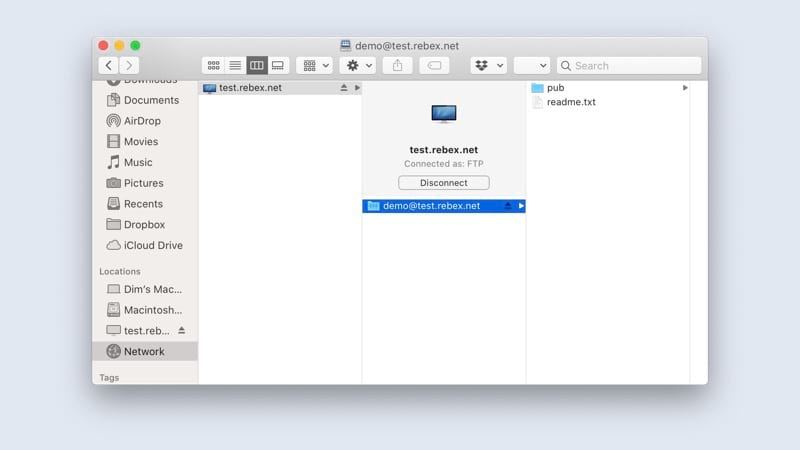Switch Finder to gallery view
800x450 pixels.
point(278,65)
